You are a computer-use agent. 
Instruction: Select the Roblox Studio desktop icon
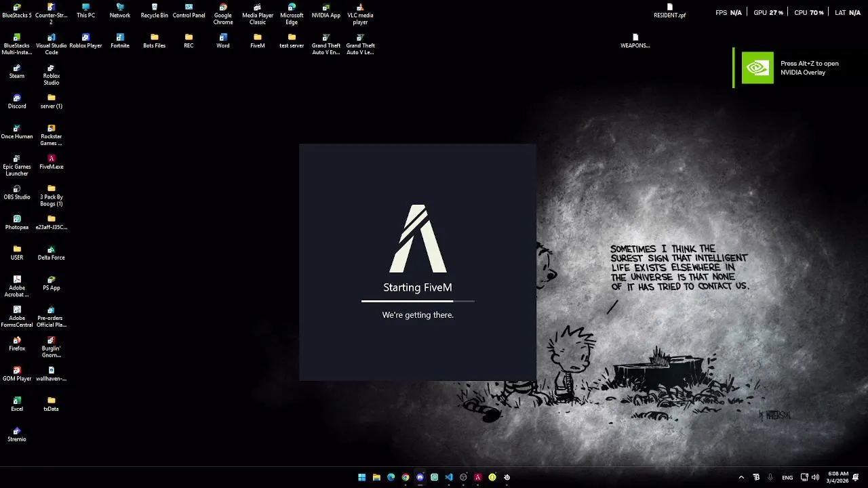point(51,75)
